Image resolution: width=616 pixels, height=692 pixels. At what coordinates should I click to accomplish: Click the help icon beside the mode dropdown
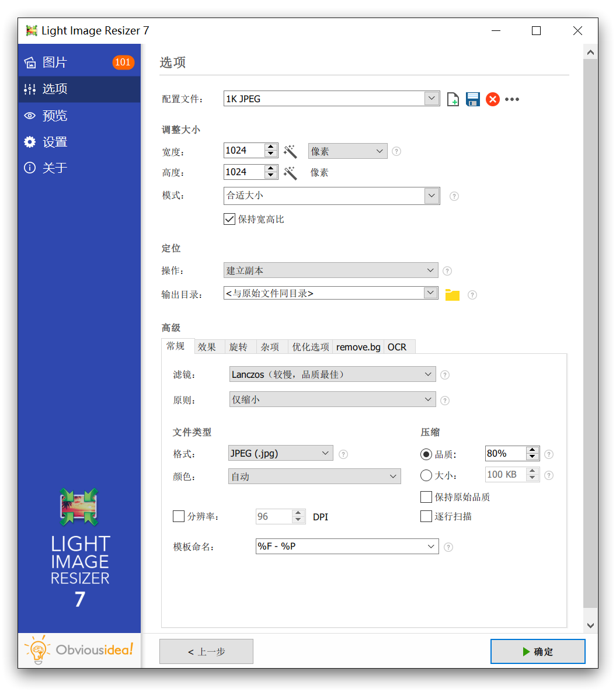[454, 196]
